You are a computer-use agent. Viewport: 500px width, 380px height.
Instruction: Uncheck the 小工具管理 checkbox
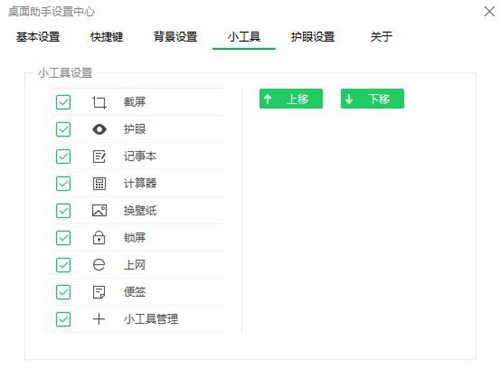point(63,319)
